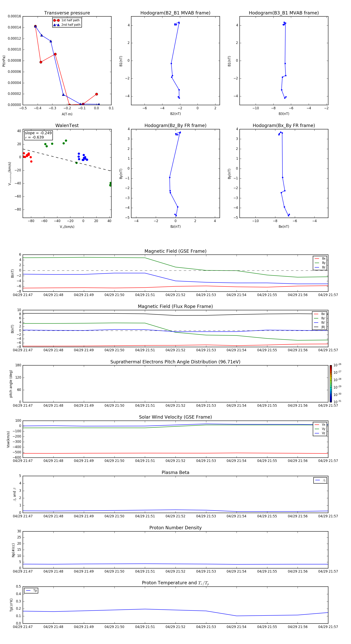351x644 pixels.
Task: Click the 'Hodogram(B3_B1 MVAB frame)' title
Action: pos(284,13)
